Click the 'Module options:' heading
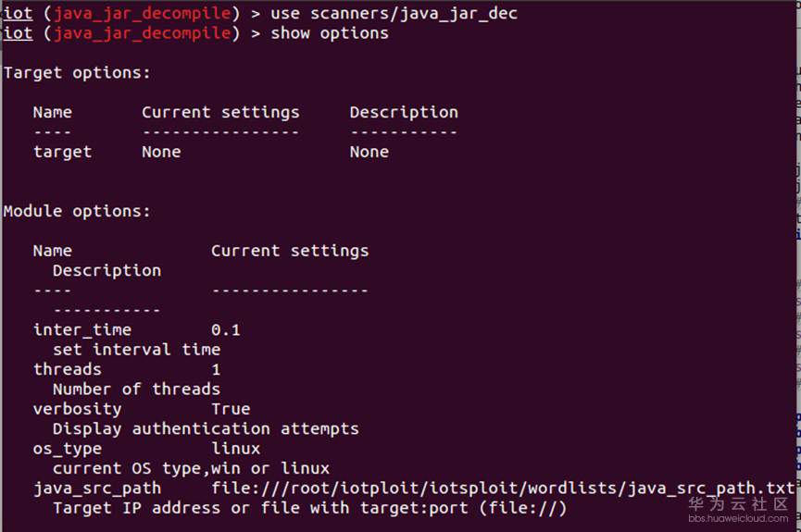 (77, 211)
